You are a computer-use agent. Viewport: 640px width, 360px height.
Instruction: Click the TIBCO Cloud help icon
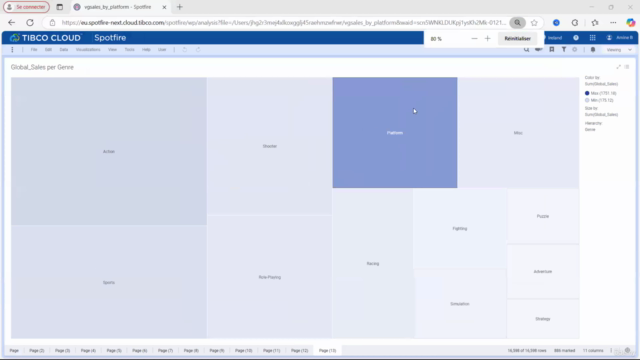click(576, 38)
